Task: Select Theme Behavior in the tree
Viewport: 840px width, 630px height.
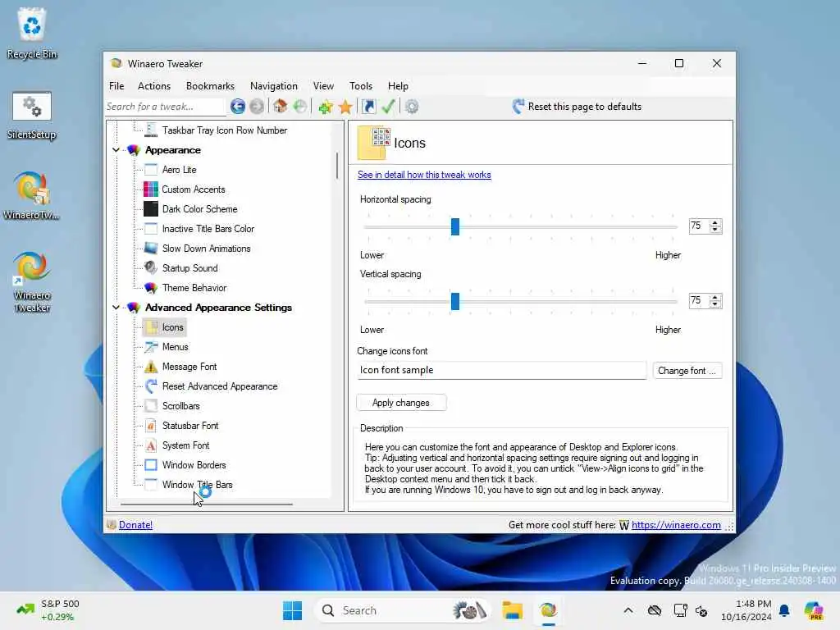Action: click(x=194, y=288)
